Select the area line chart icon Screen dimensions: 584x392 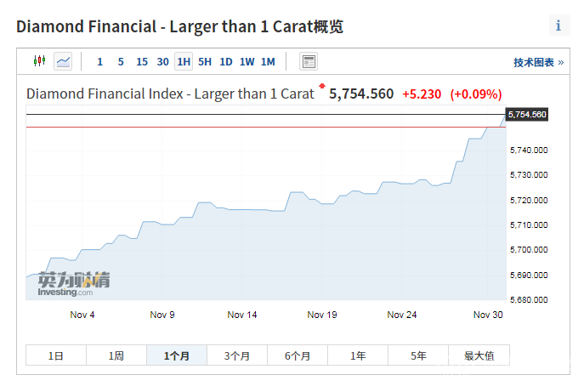coord(63,61)
